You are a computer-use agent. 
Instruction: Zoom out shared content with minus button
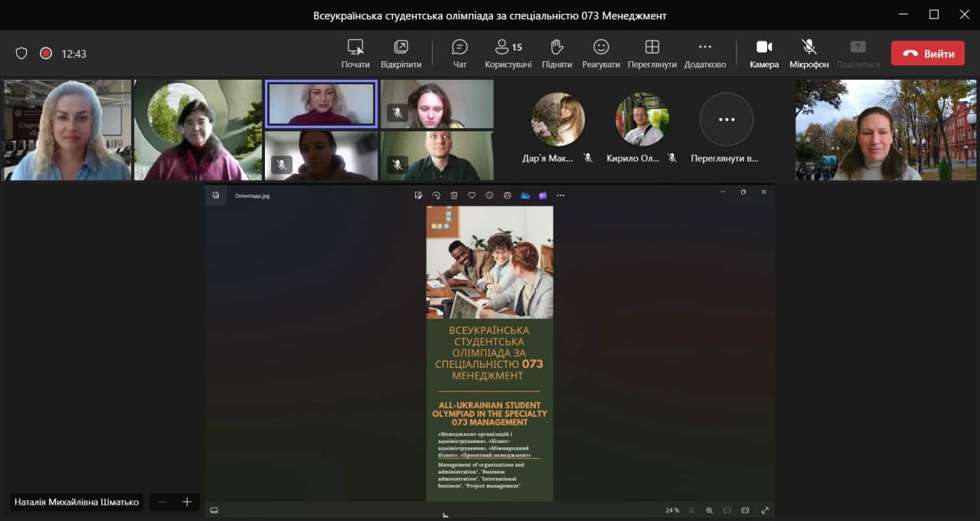pyautogui.click(x=162, y=502)
